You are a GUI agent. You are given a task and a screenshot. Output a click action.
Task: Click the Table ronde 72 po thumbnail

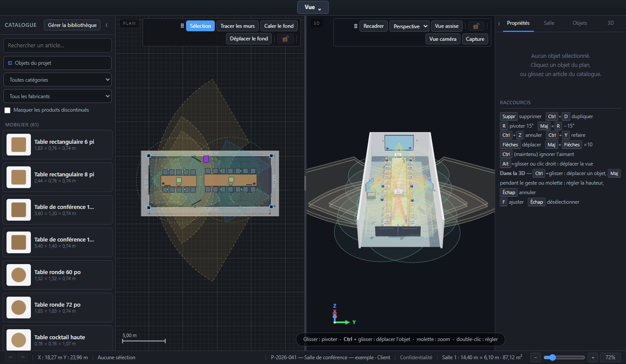19,308
